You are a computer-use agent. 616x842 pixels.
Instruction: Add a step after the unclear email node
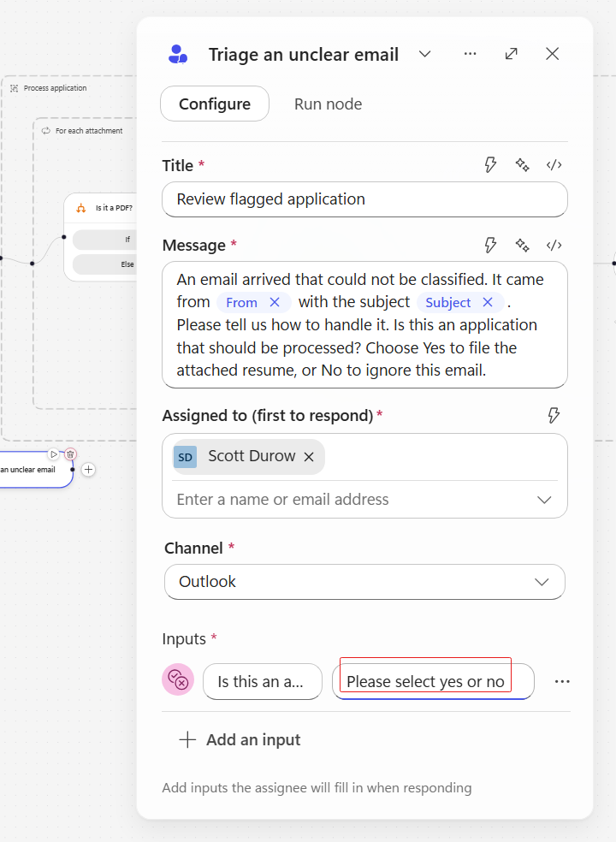click(x=89, y=469)
